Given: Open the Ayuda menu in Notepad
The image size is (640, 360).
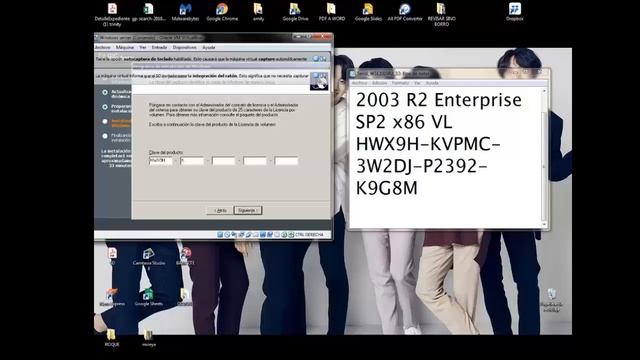Looking at the screenshot, I should [432, 83].
